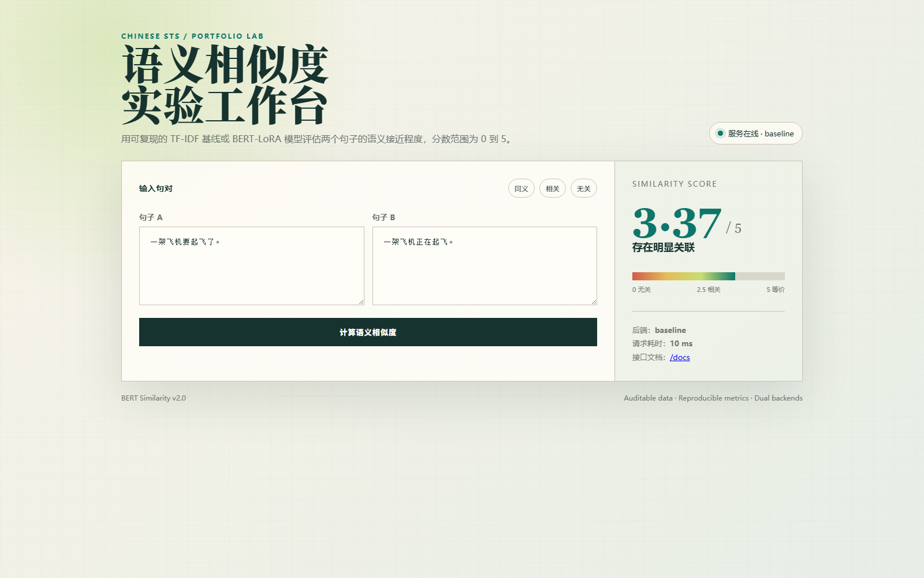Viewport: 924px width, 578px height.
Task: Click the 3.37 score value
Action: (677, 223)
